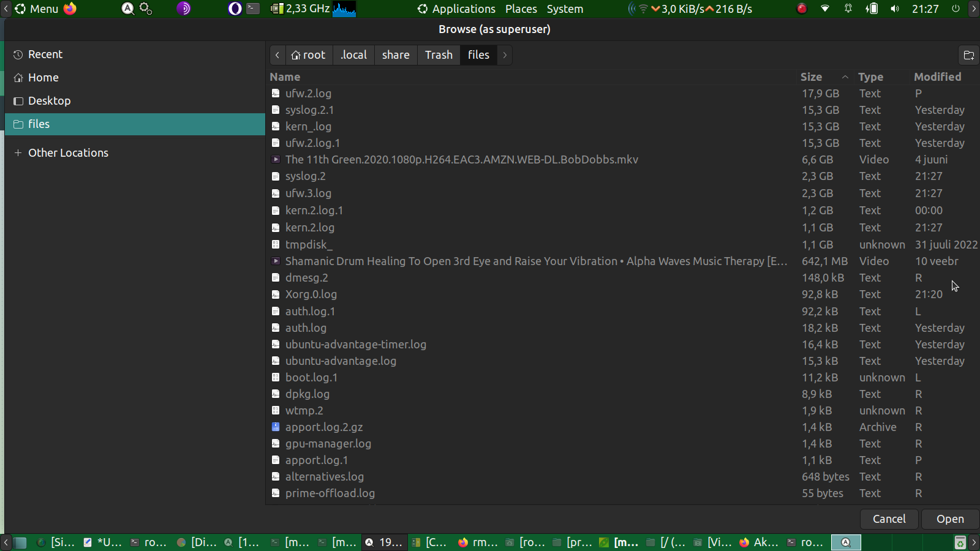
Task: Click the network speed monitor applet
Action: (690, 9)
